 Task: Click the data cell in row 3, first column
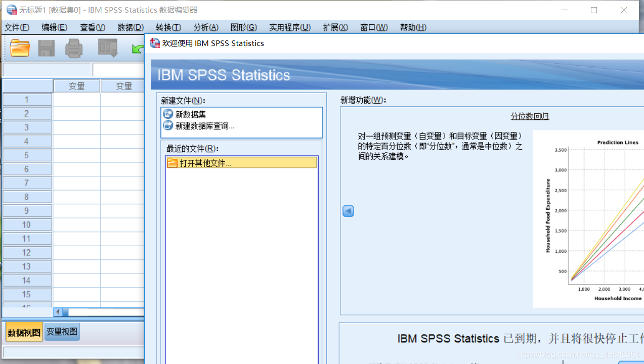point(77,127)
